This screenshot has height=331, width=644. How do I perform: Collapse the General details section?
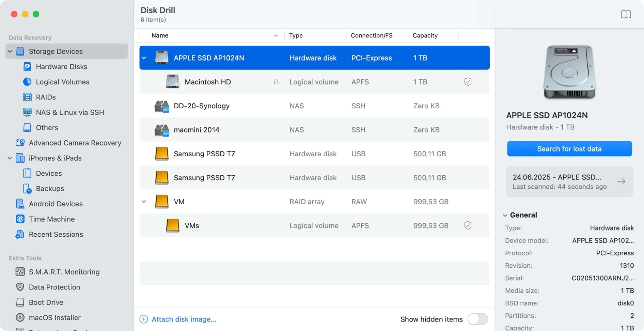pyautogui.click(x=505, y=215)
